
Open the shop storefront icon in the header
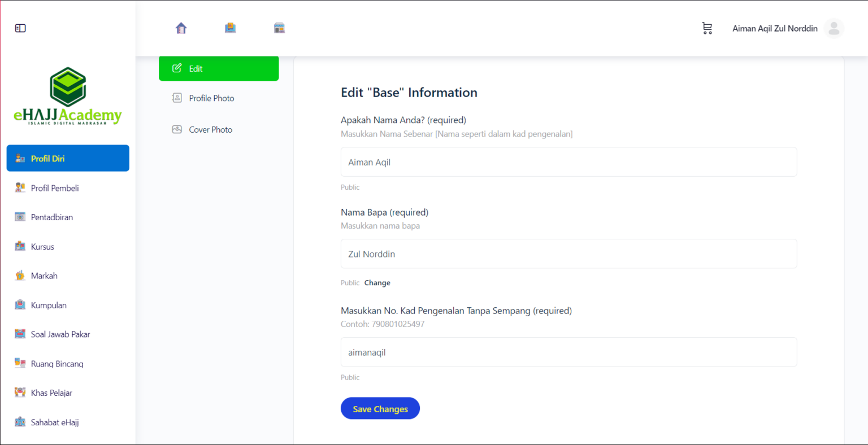pyautogui.click(x=279, y=28)
